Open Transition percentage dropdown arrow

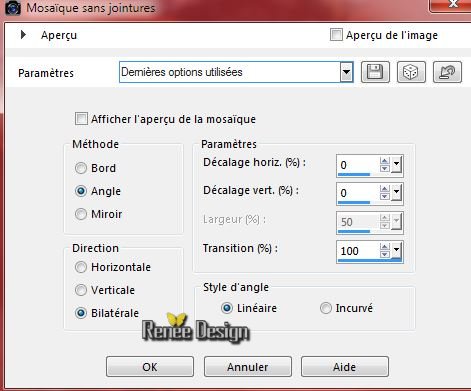396,250
